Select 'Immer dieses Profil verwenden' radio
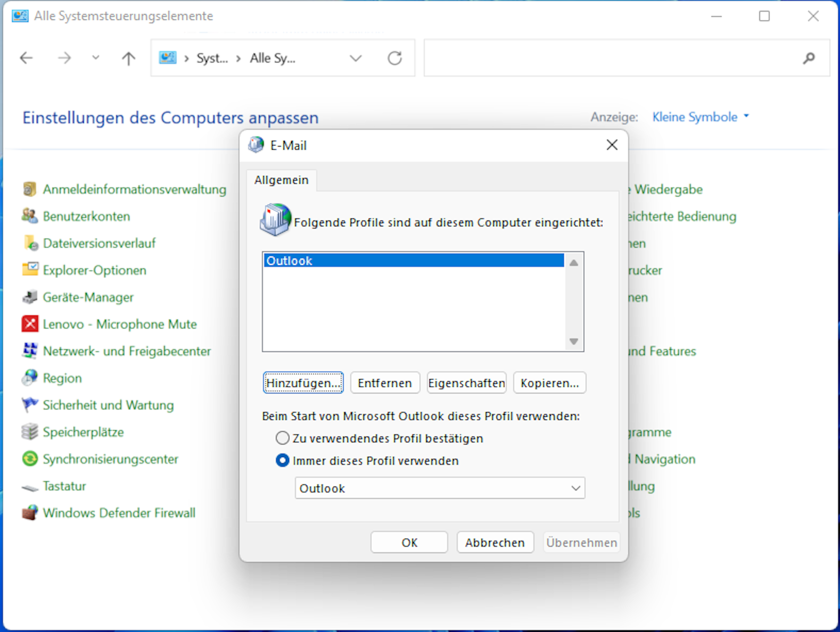 (x=282, y=461)
